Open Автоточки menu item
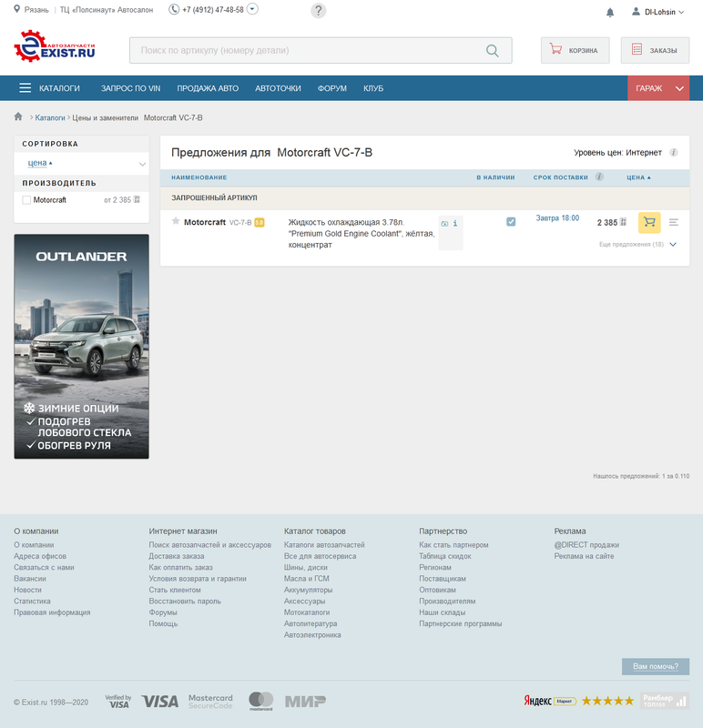Screen dimensions: 703x728 pyautogui.click(x=278, y=88)
